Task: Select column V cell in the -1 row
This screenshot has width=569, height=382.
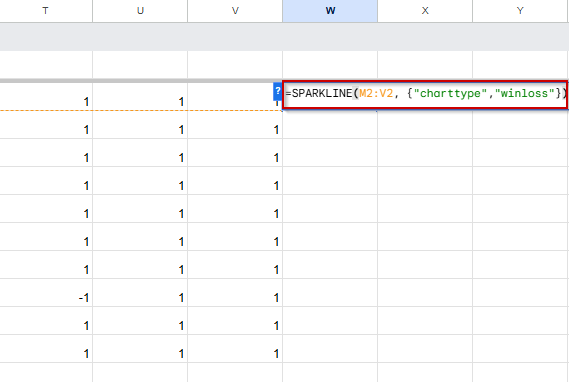Action: [235, 293]
